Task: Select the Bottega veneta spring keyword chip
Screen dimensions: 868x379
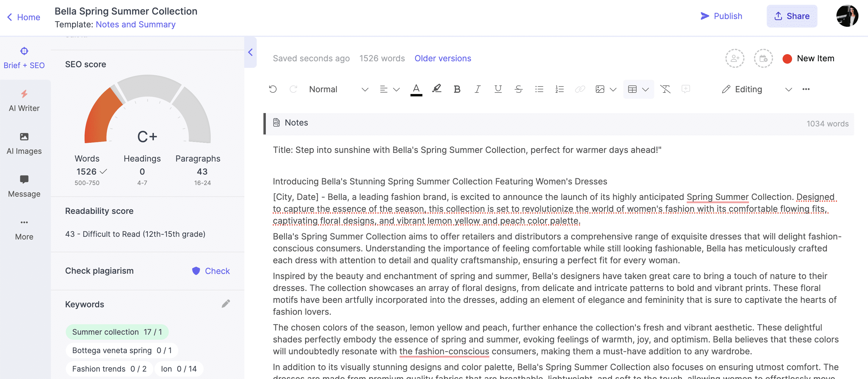Action: point(122,351)
